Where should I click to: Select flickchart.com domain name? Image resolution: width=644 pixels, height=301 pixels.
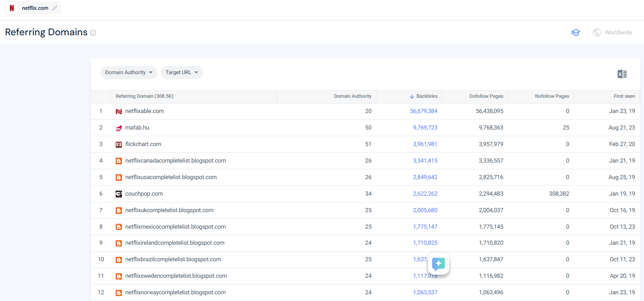[143, 144]
